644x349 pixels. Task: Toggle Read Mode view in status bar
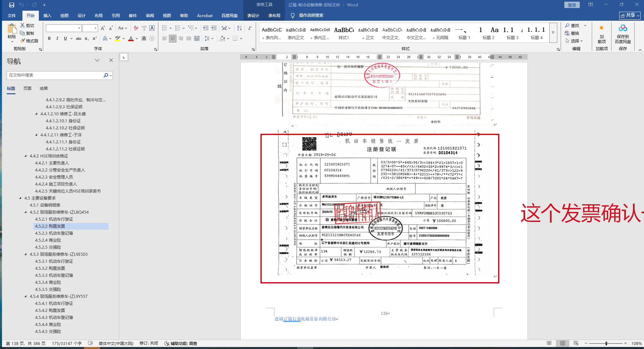pyautogui.click(x=549, y=343)
